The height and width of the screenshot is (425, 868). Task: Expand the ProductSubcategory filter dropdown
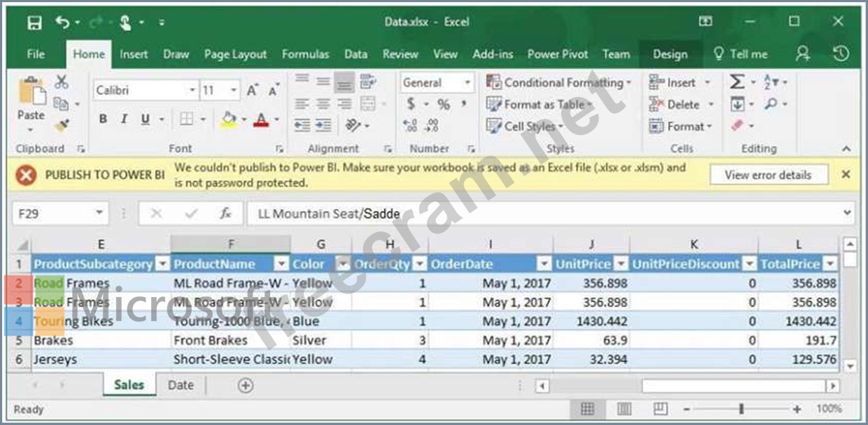[162, 264]
